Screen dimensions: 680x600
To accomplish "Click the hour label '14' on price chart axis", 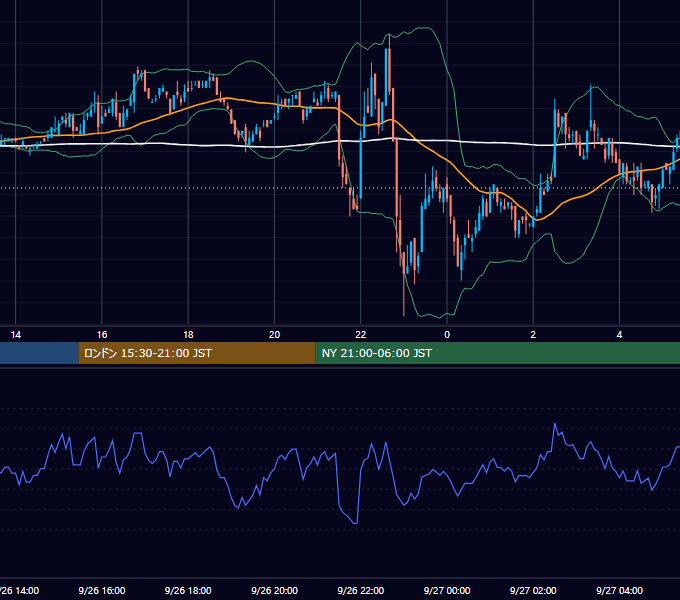I will [x=16, y=335].
